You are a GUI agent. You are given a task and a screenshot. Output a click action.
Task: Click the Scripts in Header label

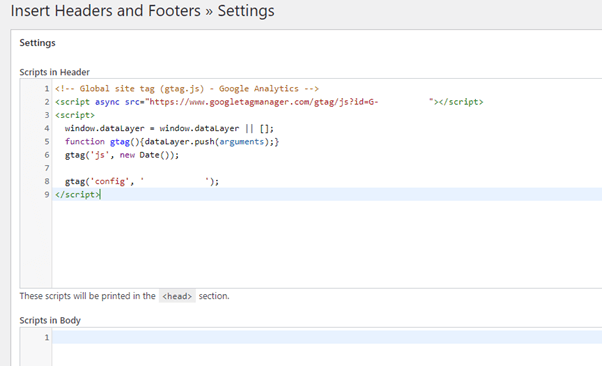(x=55, y=72)
